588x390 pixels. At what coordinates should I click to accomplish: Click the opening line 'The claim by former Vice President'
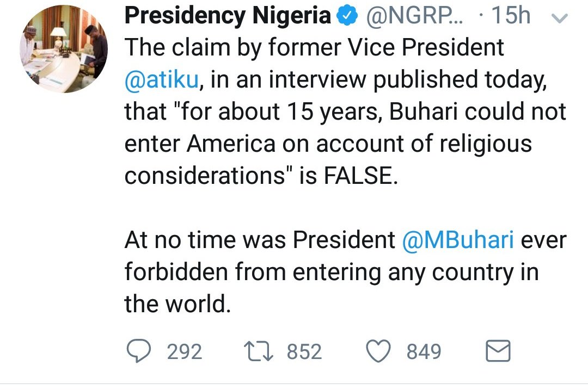coord(314,48)
